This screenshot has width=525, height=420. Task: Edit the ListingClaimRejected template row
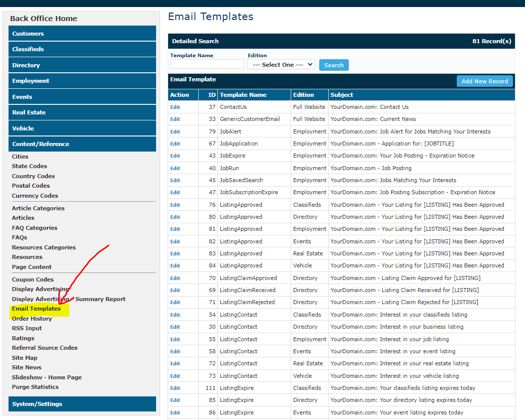[x=175, y=302]
